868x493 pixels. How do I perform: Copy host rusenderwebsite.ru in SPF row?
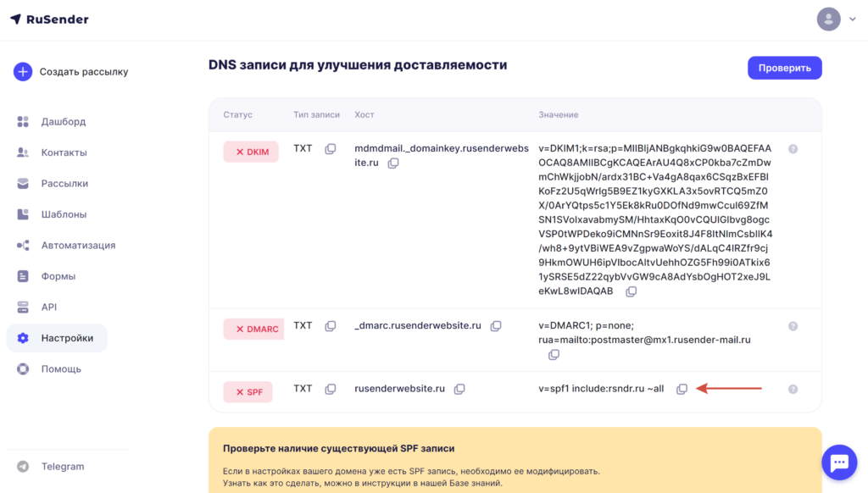pyautogui.click(x=459, y=389)
